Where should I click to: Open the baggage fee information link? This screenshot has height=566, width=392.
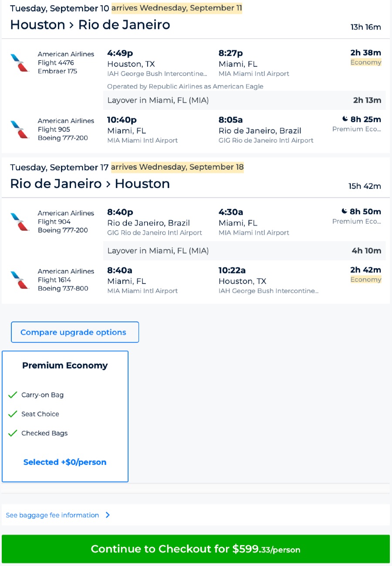(x=52, y=515)
